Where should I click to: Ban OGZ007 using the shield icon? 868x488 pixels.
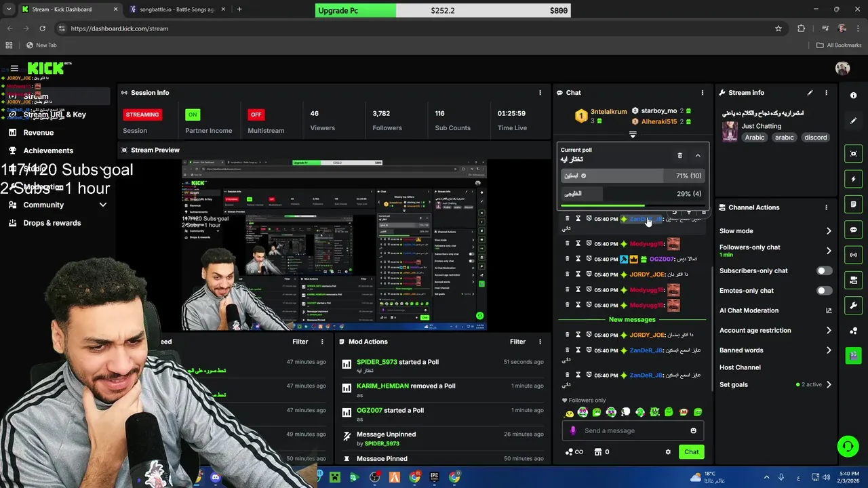(589, 259)
